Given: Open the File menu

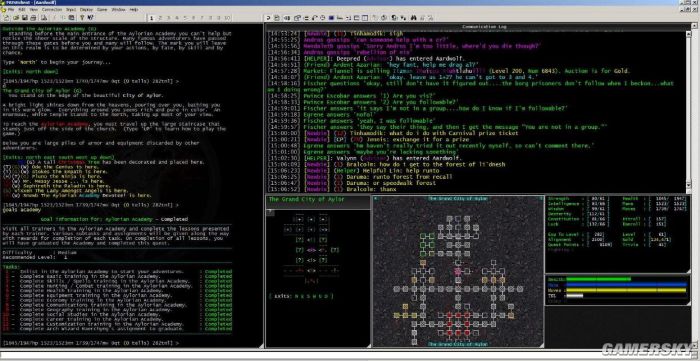Looking at the screenshot, I should [11, 9].
